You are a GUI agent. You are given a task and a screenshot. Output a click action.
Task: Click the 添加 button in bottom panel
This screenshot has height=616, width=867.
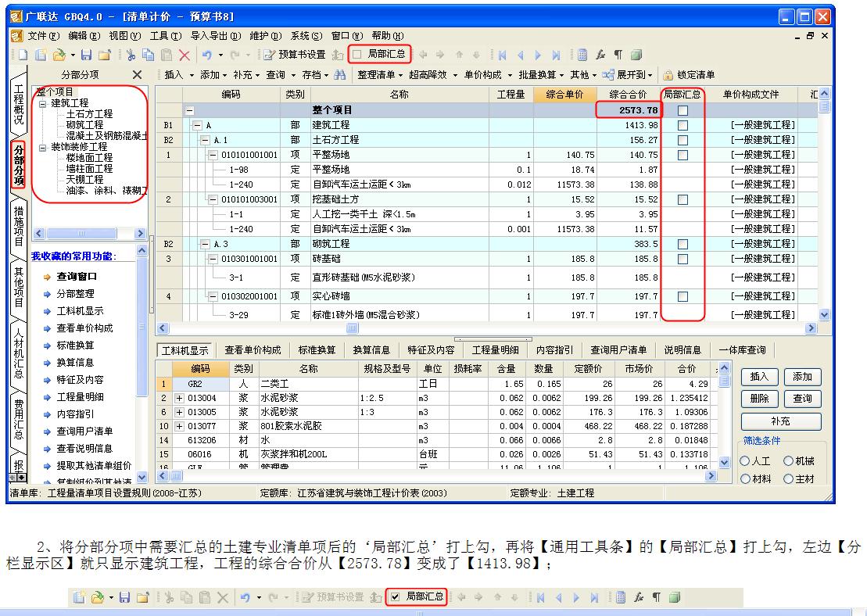(802, 377)
